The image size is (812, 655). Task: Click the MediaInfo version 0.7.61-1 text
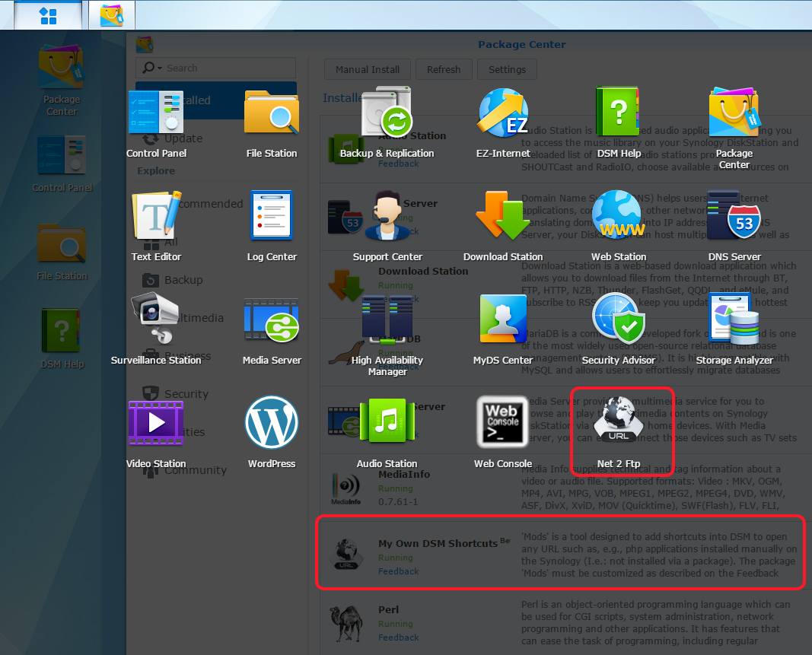coord(398,502)
